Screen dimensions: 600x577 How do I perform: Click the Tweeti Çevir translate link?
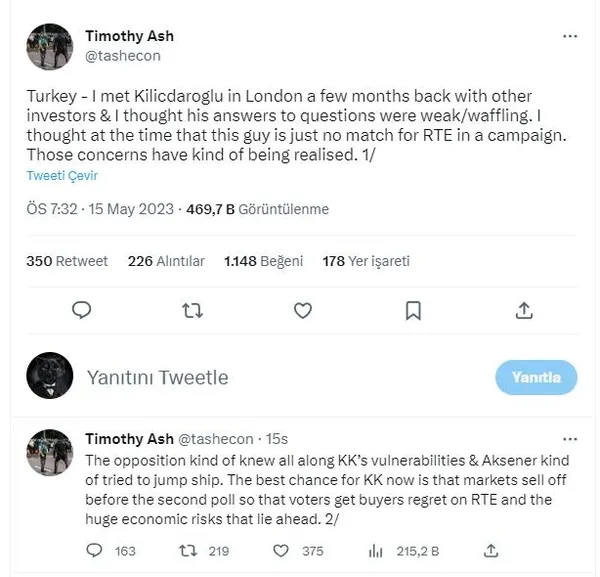62,175
